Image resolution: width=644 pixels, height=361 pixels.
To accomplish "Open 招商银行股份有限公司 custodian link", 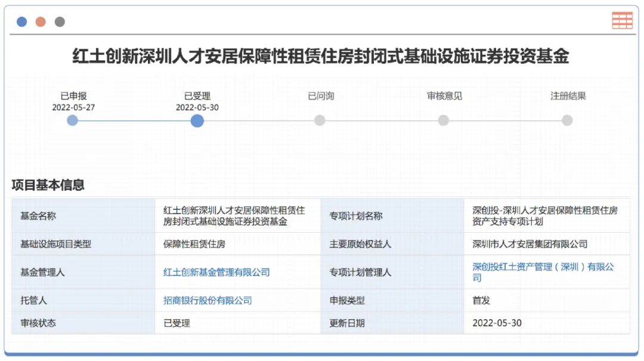I will click(x=208, y=301).
